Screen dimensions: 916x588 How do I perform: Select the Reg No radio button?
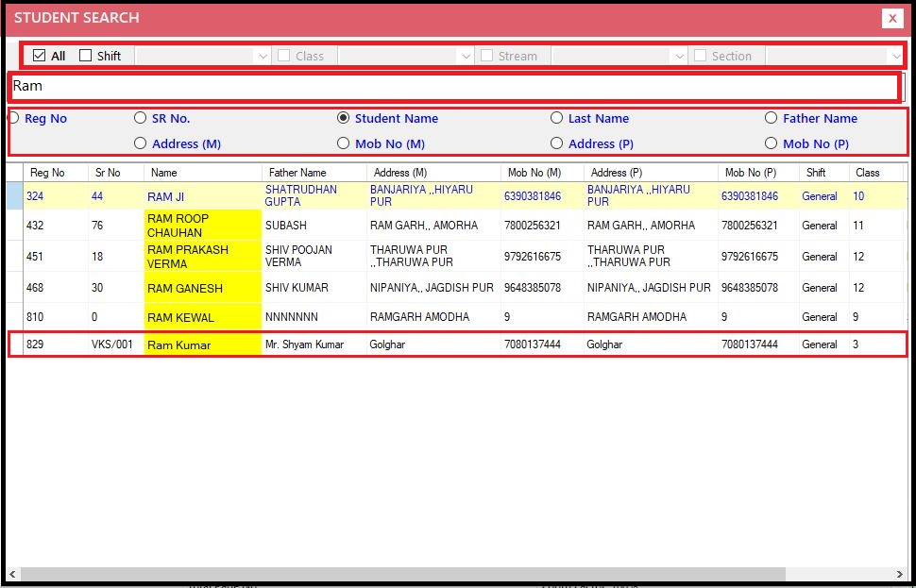click(x=13, y=119)
